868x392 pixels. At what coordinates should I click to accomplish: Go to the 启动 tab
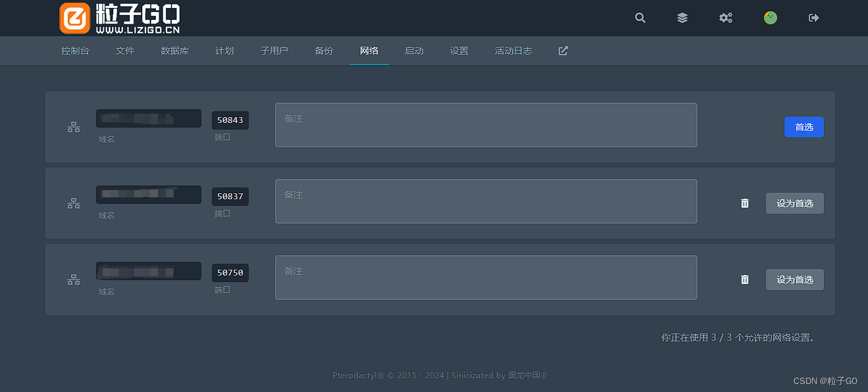414,51
